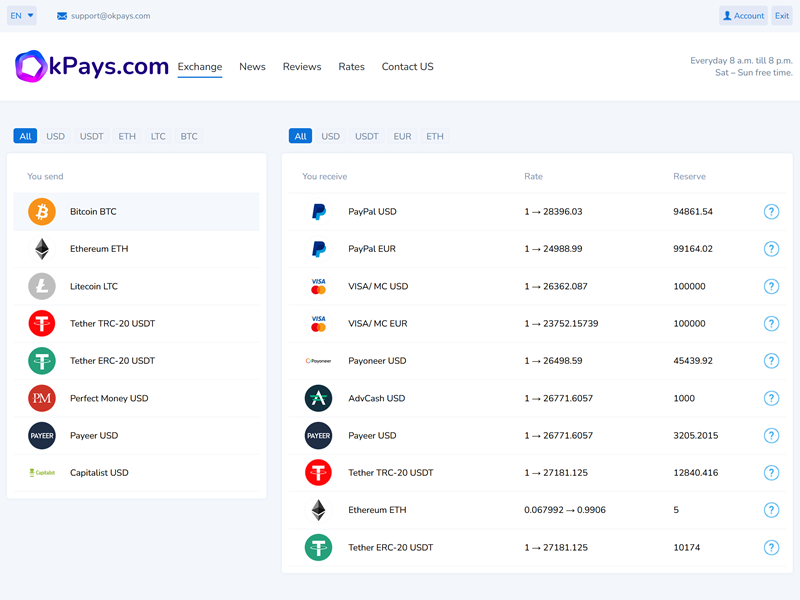Choose the AdvCash logo icon
This screenshot has width=800, height=600.
click(x=318, y=398)
